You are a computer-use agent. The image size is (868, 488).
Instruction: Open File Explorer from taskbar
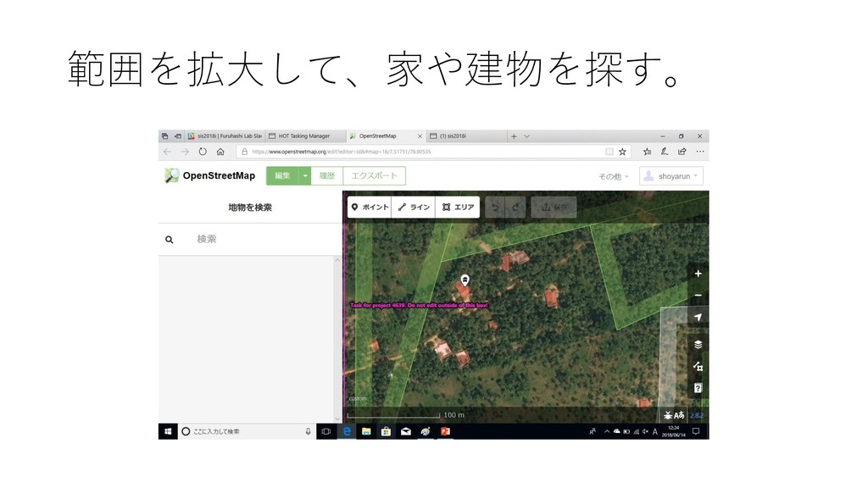pos(366,431)
